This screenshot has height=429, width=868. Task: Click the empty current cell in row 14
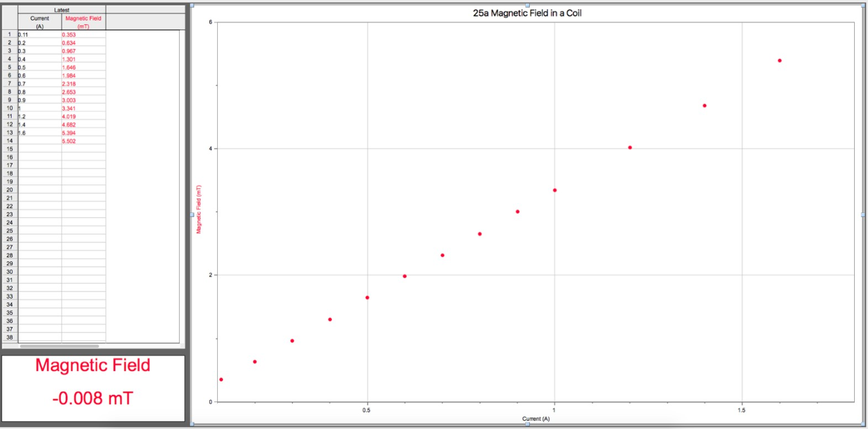(x=40, y=141)
